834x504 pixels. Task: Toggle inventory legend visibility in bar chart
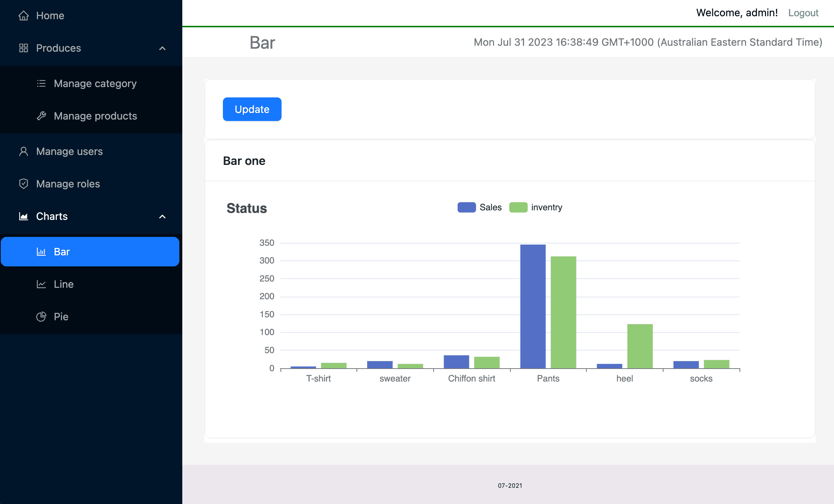click(536, 207)
